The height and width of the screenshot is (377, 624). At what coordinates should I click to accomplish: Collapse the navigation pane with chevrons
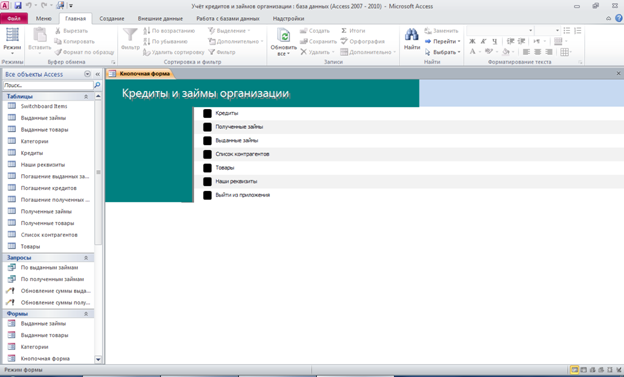(x=98, y=74)
